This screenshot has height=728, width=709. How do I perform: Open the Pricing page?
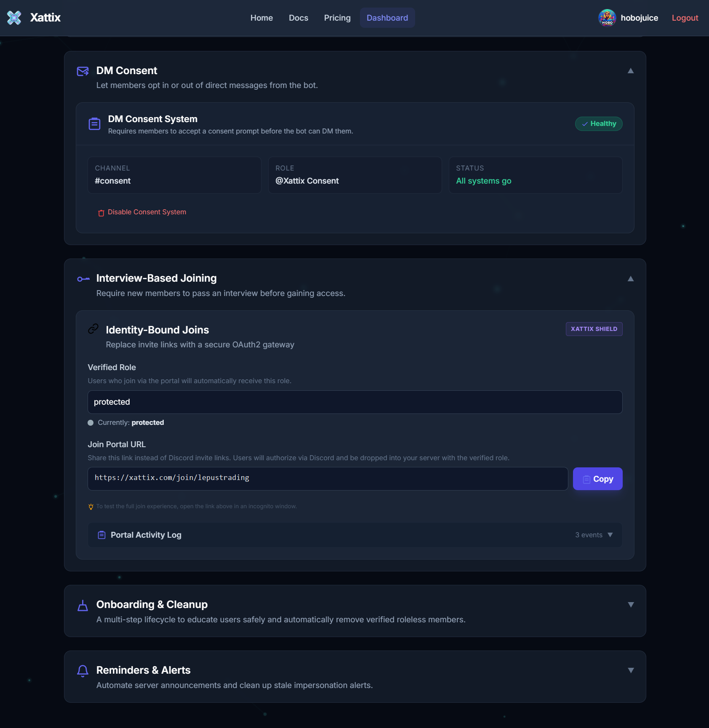coord(337,18)
